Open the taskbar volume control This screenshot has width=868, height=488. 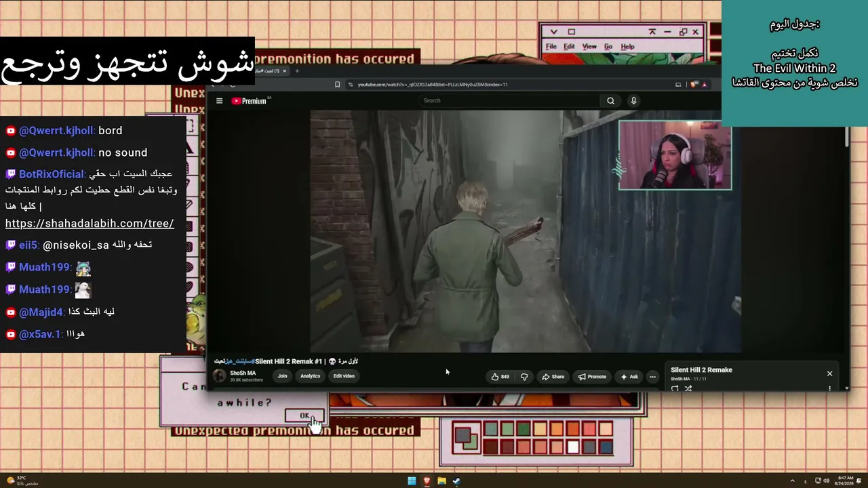pyautogui.click(x=827, y=481)
